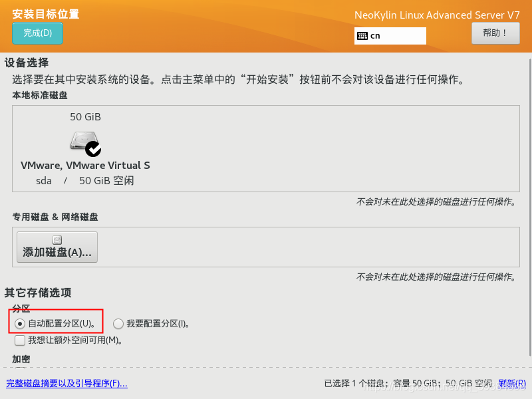Image resolution: width=532 pixels, height=399 pixels.
Task: Click the 刷新(R) refresh link
Action: pos(512,384)
